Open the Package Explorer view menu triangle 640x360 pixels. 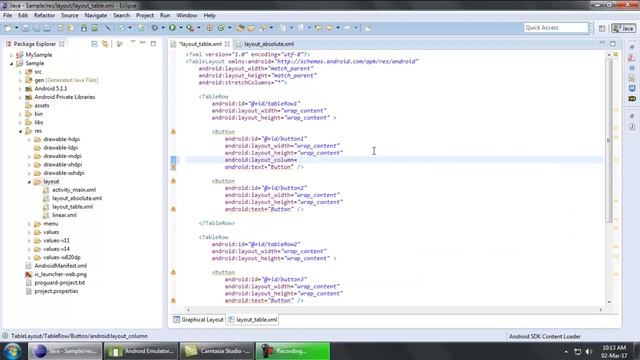[x=133, y=42]
